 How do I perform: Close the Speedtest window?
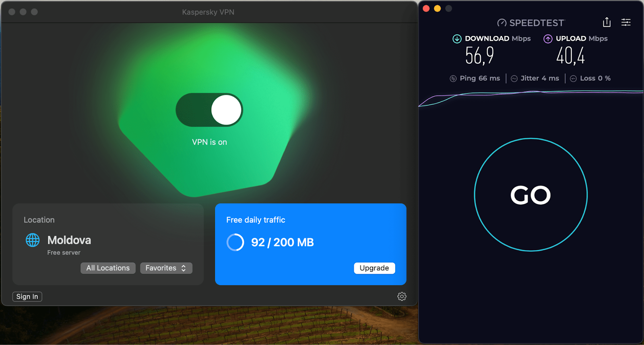(x=426, y=8)
